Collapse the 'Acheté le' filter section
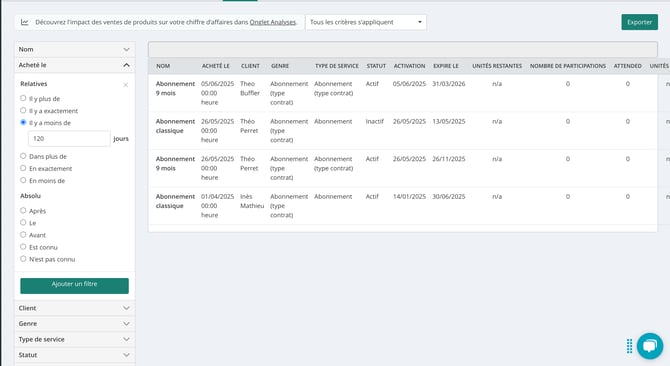Image resolution: width=670 pixels, height=366 pixels. click(75, 65)
